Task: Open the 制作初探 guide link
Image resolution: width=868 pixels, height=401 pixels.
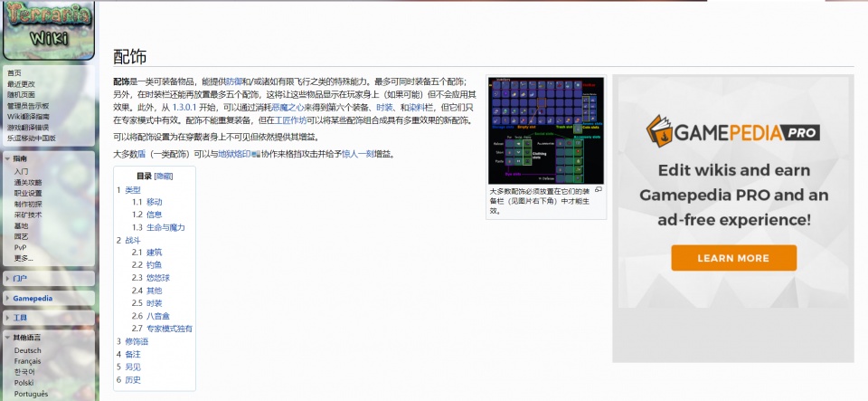Action: 28,204
